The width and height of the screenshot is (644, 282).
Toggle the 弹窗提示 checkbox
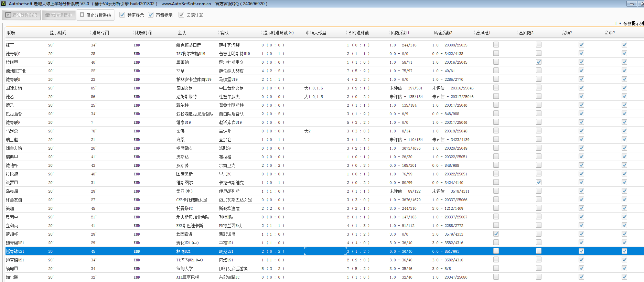pos(122,15)
